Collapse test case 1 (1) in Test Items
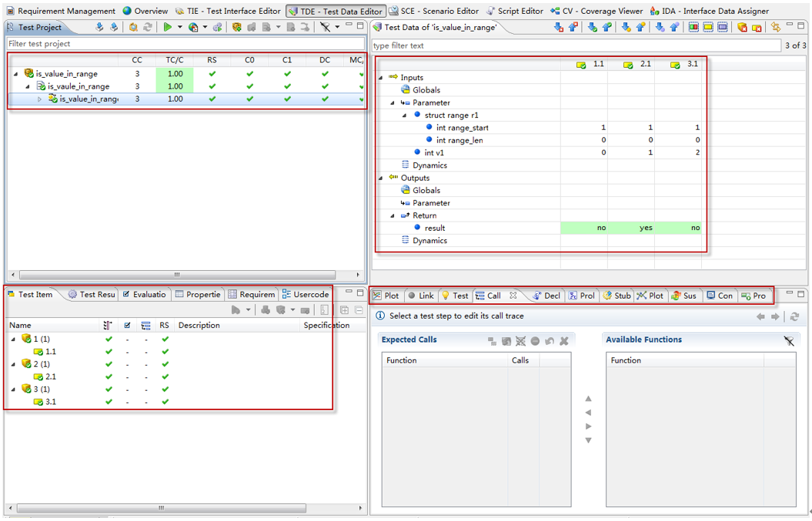The height and width of the screenshot is (521, 812). 13,339
